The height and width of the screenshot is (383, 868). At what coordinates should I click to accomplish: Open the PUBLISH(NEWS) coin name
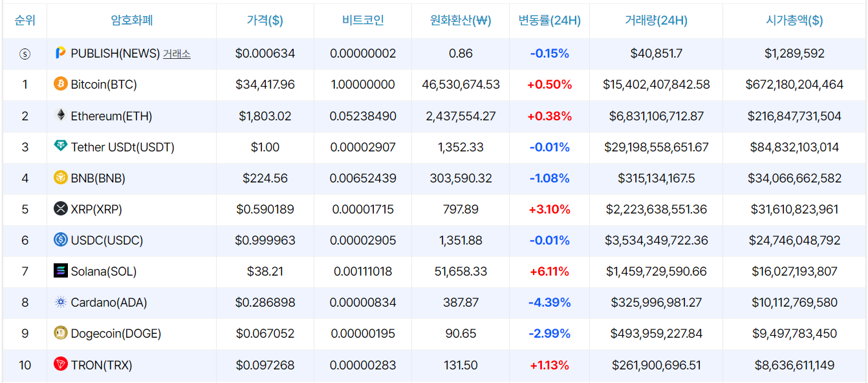[x=115, y=54]
